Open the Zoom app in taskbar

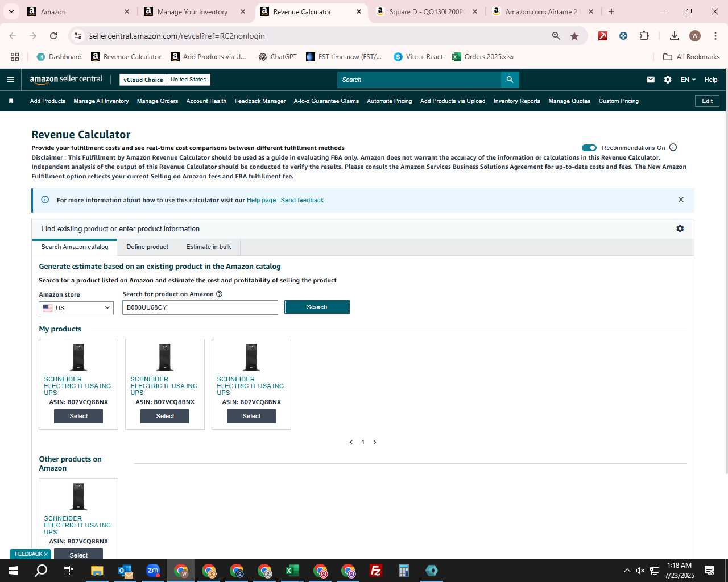pyautogui.click(x=153, y=571)
